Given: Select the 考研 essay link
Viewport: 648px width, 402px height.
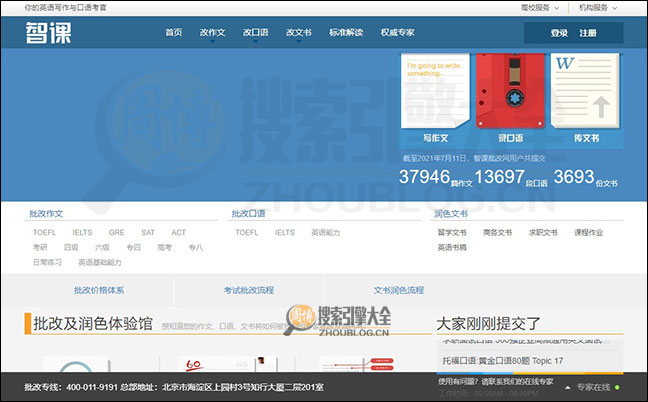Looking at the screenshot, I should (x=40, y=247).
